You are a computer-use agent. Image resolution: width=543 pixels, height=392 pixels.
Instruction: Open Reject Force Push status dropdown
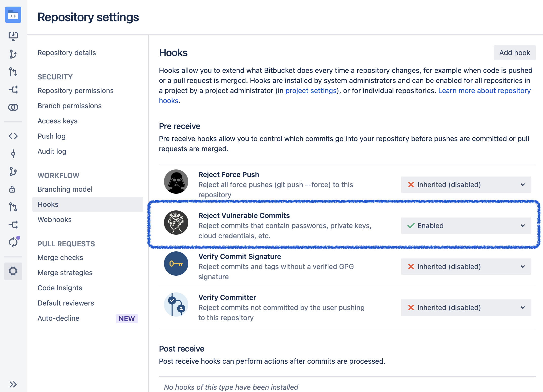[466, 185]
